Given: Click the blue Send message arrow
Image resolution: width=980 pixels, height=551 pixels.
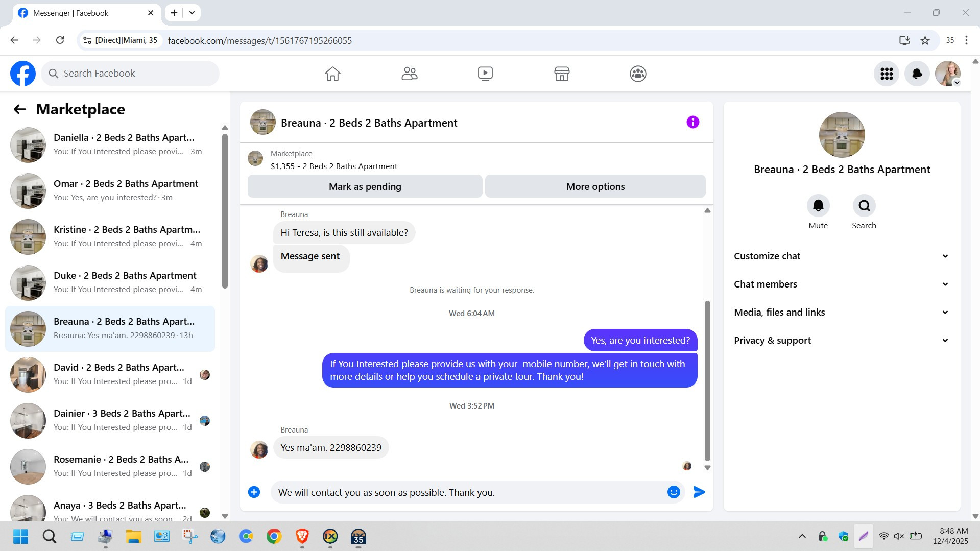Looking at the screenshot, I should [x=699, y=492].
